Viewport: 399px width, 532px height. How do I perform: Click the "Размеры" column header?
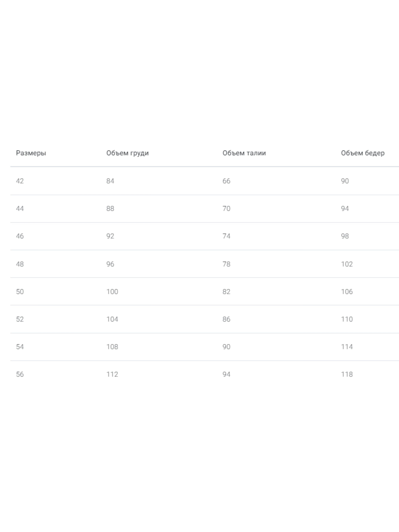tap(31, 153)
